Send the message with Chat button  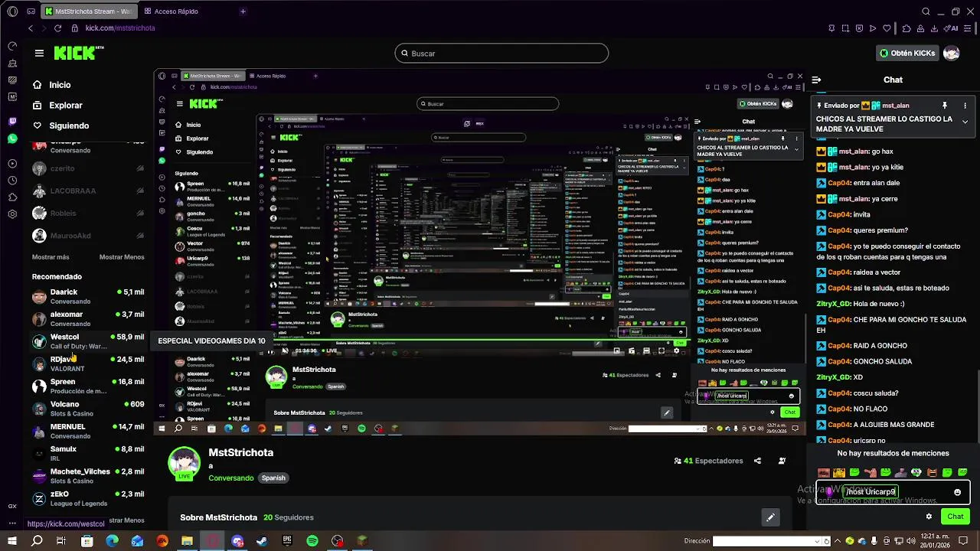pyautogui.click(x=955, y=517)
